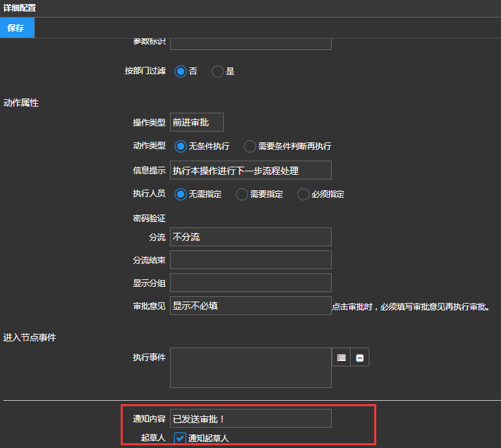Click the list icon beside 执行事件
Viewport: 501px width, 448px height.
[x=341, y=358]
